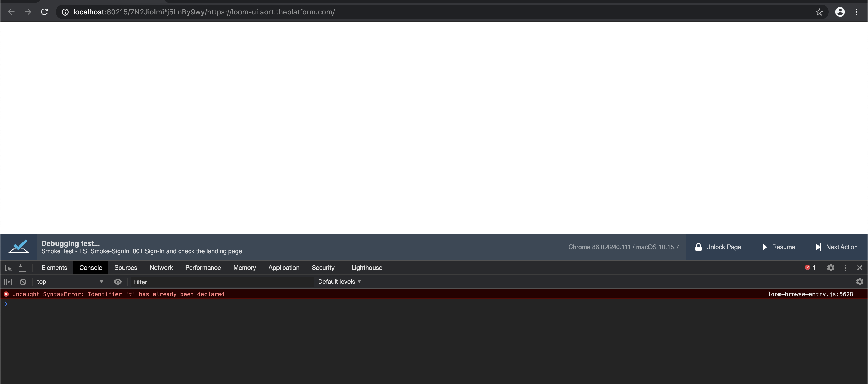Focus the console Filter field
Image resolution: width=868 pixels, height=384 pixels.
tap(222, 282)
